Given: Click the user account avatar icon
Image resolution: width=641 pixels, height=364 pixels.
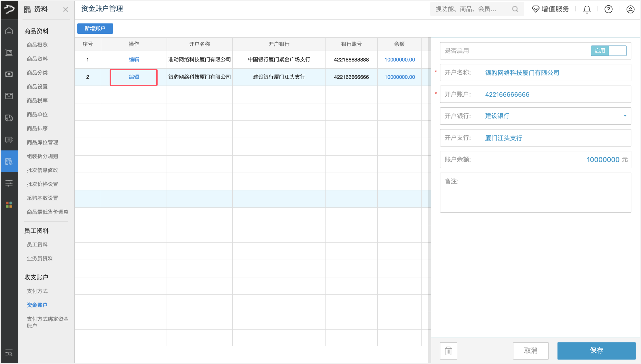Looking at the screenshot, I should pyautogui.click(x=630, y=9).
